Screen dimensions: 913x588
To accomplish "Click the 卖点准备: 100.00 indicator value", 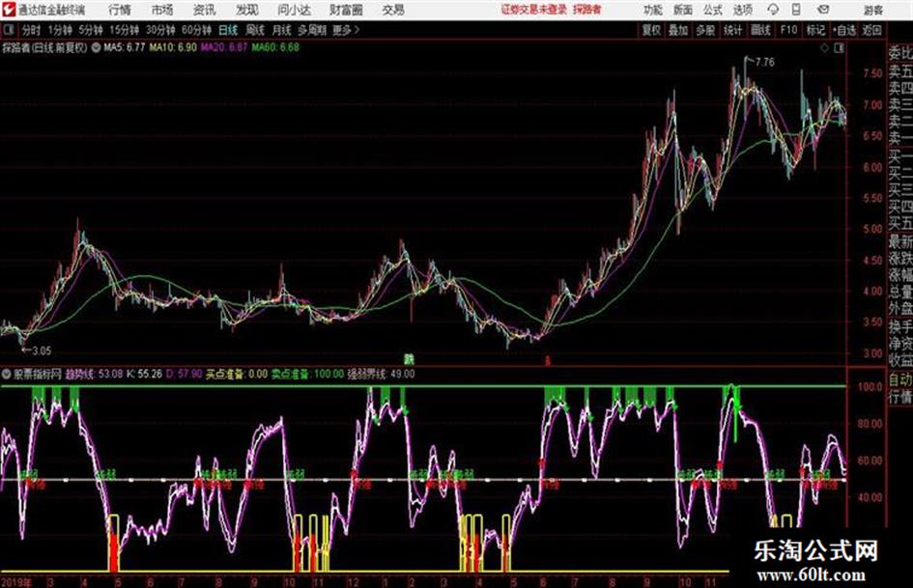I will coord(307,374).
